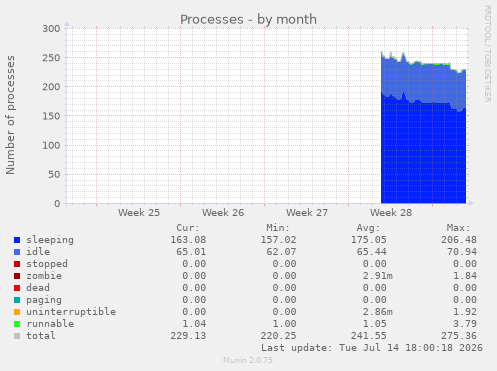The image size is (497, 371).
Task: Click runnable minimum value 1.00
Action: pos(284,324)
